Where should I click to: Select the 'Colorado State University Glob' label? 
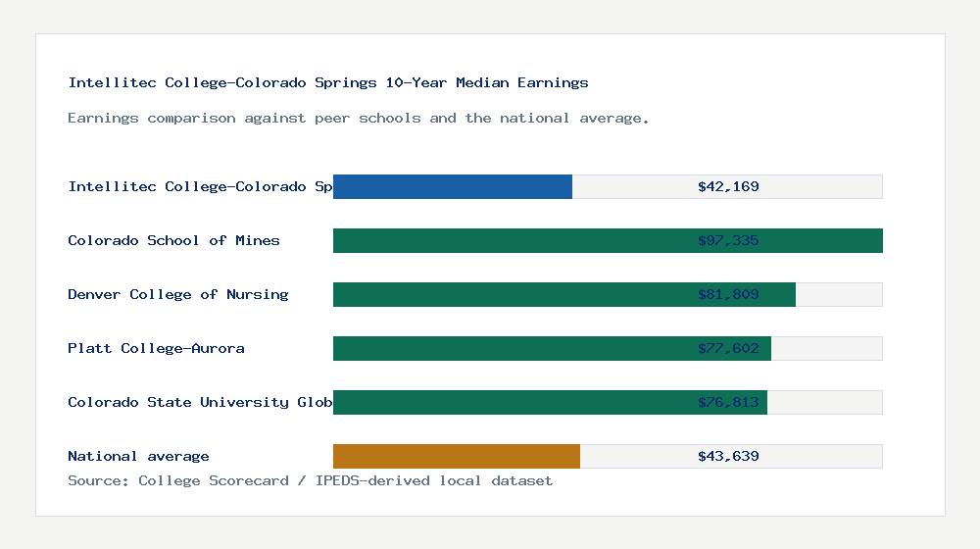(x=200, y=402)
